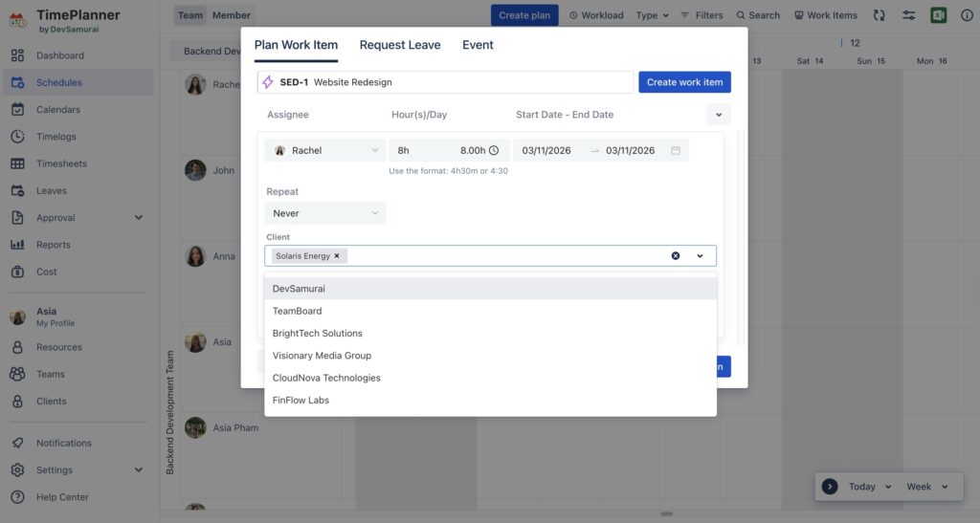Click the previous arrow beside Today

pyautogui.click(x=830, y=487)
